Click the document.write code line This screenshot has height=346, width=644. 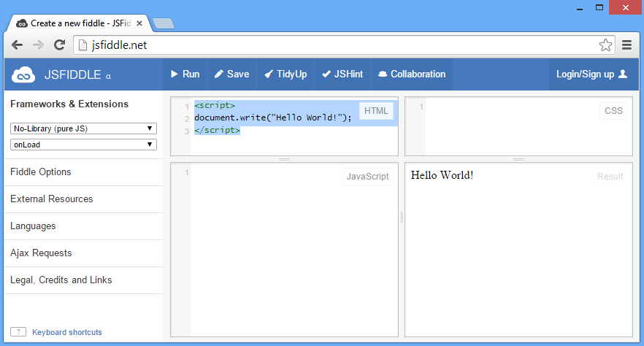point(273,118)
